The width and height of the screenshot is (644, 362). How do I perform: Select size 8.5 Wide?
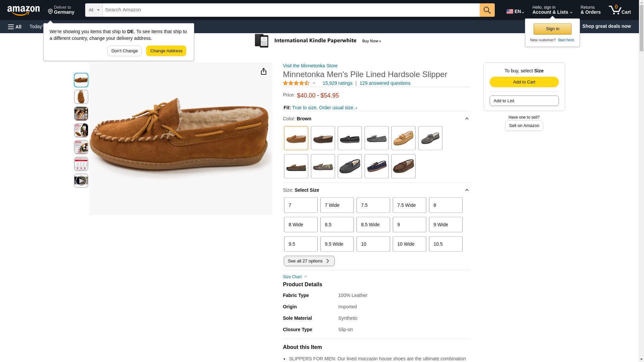(x=373, y=225)
